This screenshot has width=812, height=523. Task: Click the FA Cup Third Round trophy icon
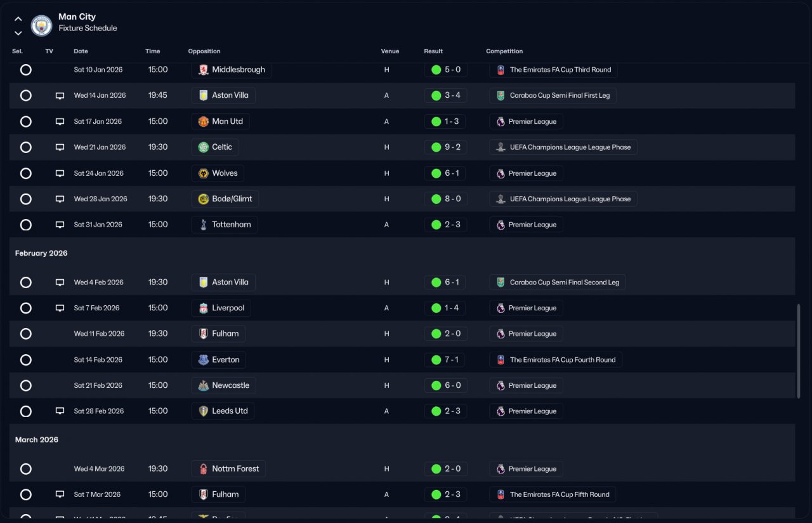tap(501, 70)
